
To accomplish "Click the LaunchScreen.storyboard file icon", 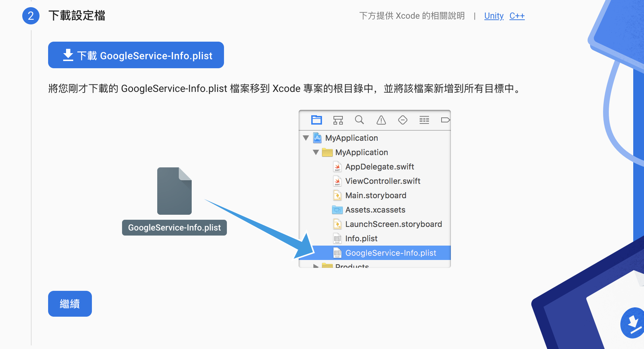I will pyautogui.click(x=337, y=224).
